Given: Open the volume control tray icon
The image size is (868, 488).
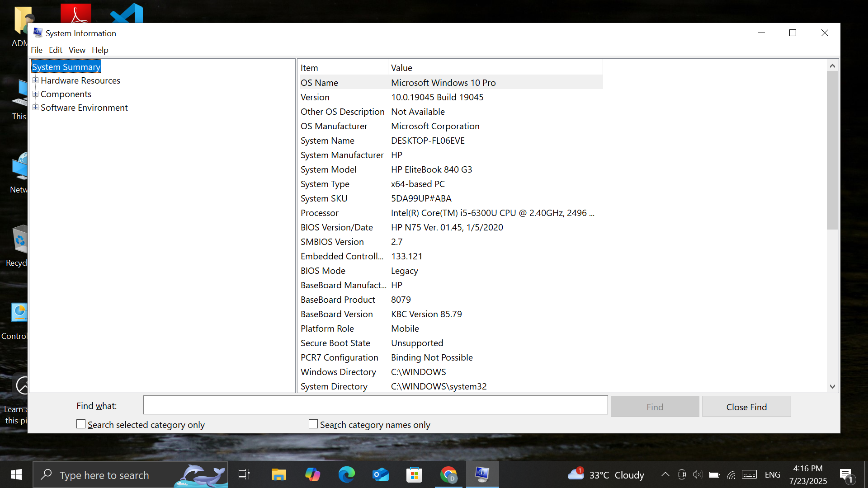Looking at the screenshot, I should (698, 474).
